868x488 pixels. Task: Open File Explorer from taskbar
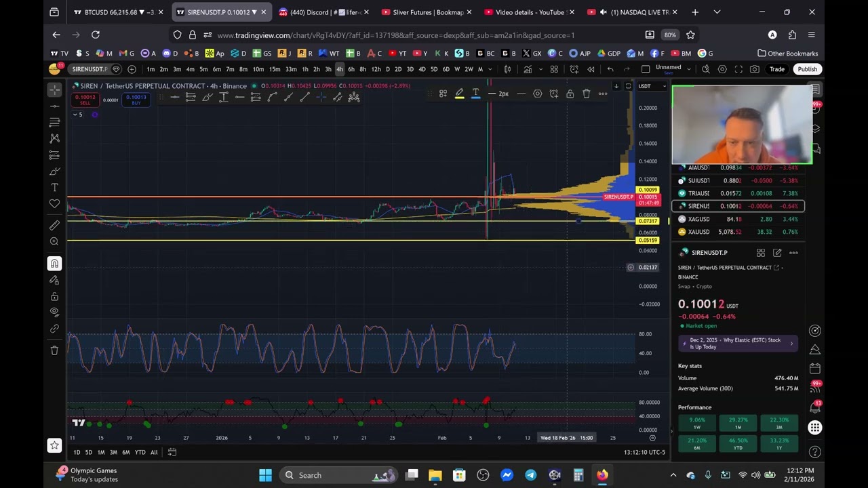tap(435, 475)
